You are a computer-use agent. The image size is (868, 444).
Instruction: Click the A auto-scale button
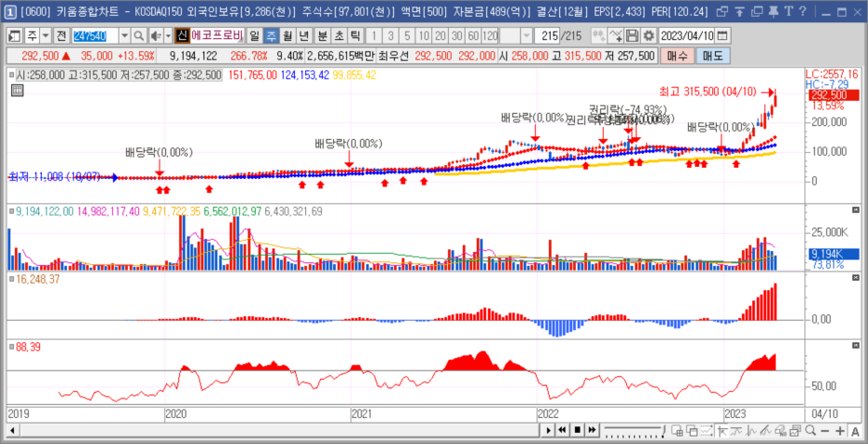(855, 430)
